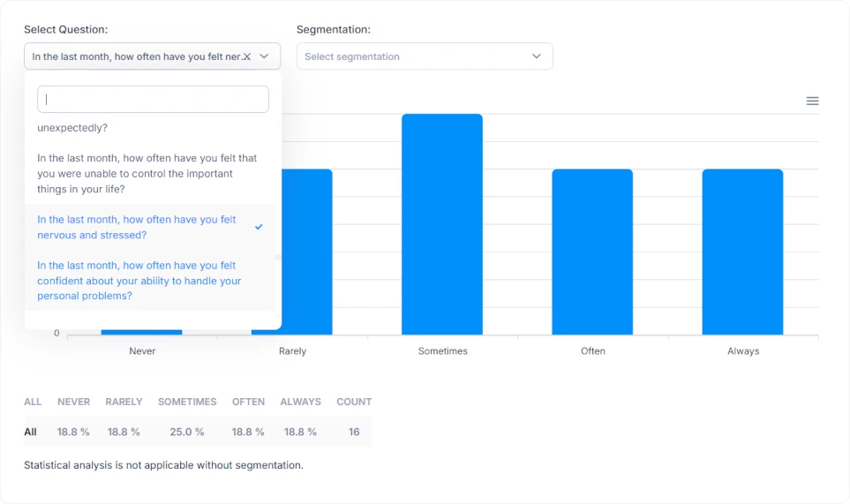This screenshot has width=850, height=504.
Task: Click the 'All' row label in table
Action: point(30,432)
